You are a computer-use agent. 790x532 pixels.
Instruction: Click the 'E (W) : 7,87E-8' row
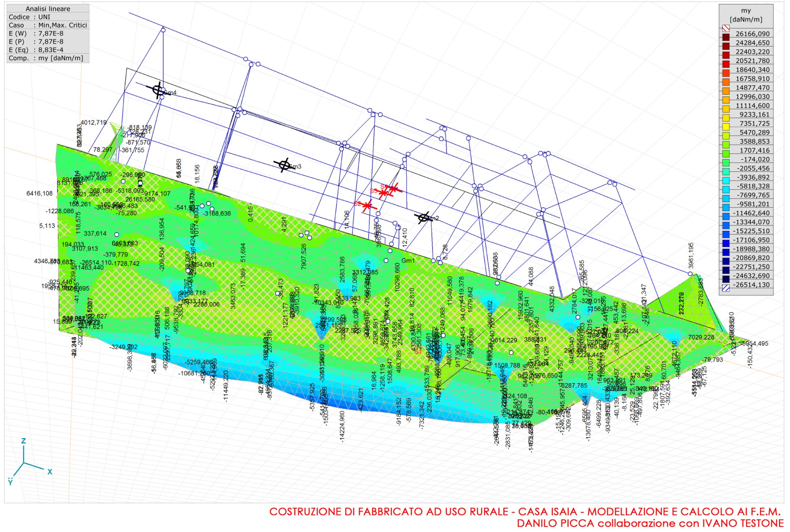click(48, 34)
